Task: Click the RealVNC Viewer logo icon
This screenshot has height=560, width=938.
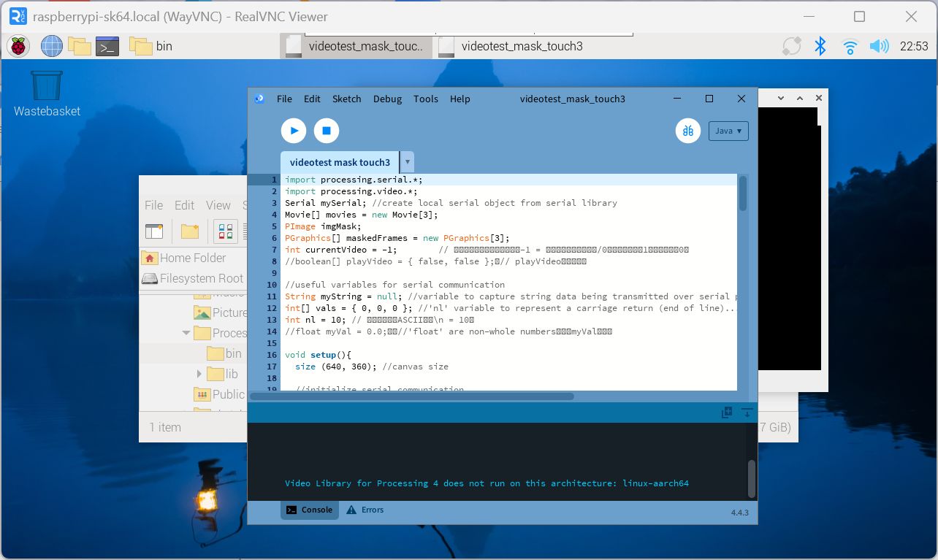Action: click(x=18, y=16)
